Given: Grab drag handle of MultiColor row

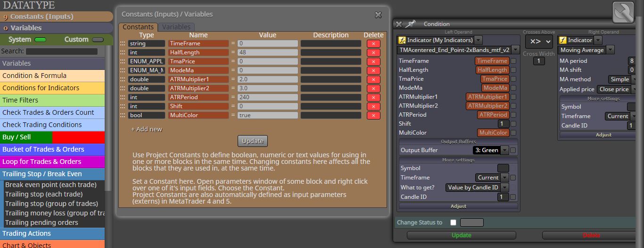Looking at the screenshot, I should click(123, 115).
